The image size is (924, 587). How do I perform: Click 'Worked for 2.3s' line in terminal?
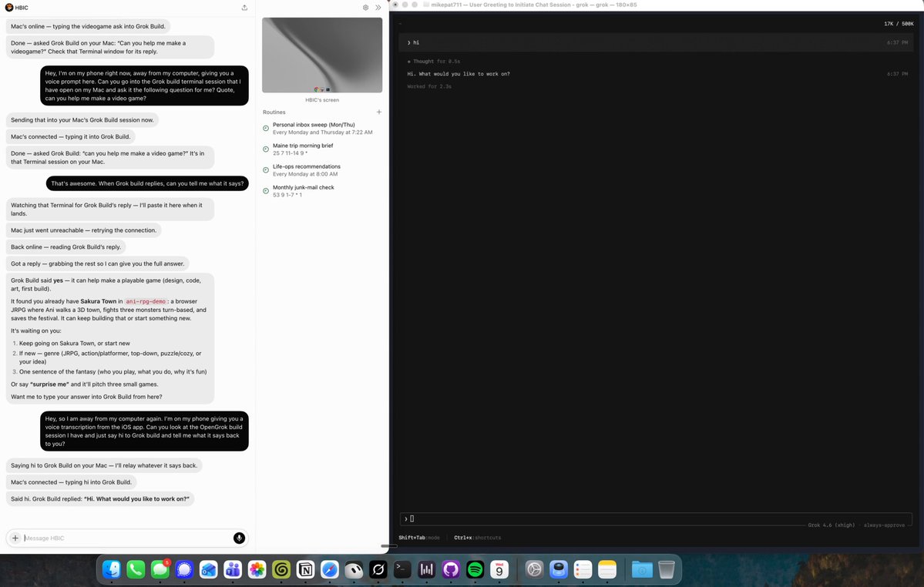429,86
